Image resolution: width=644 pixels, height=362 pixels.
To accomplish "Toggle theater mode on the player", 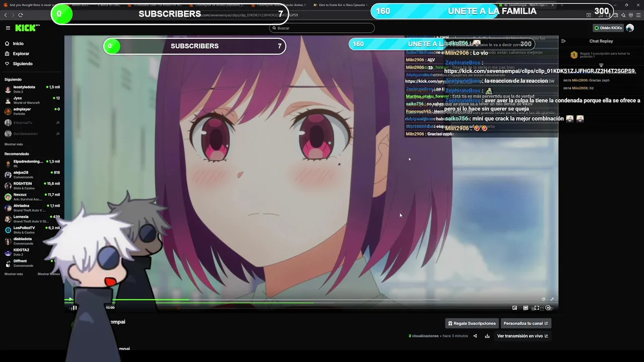I will pyautogui.click(x=526, y=308).
